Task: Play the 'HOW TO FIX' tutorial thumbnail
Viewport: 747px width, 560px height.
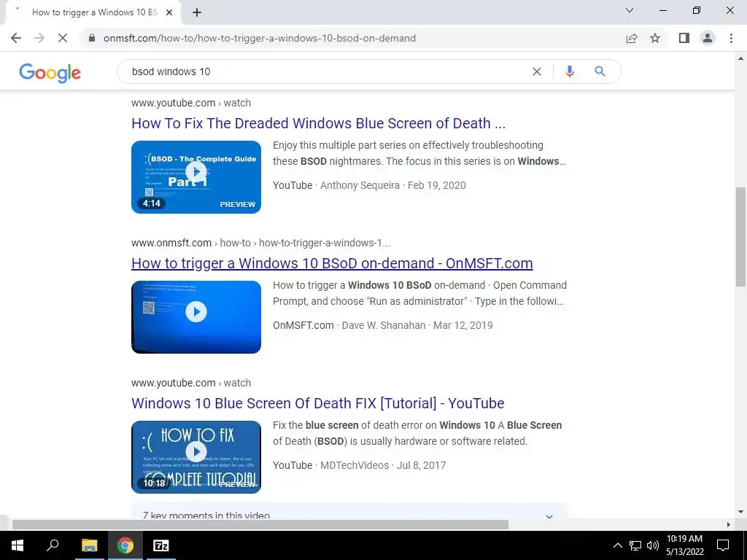Action: [x=196, y=457]
